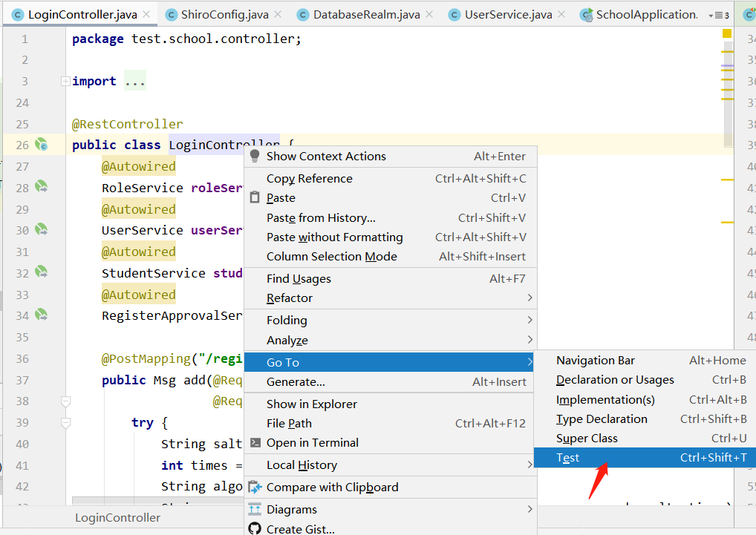The height and width of the screenshot is (535, 756).
Task: Expand the collapsed import block
Action: [65, 82]
